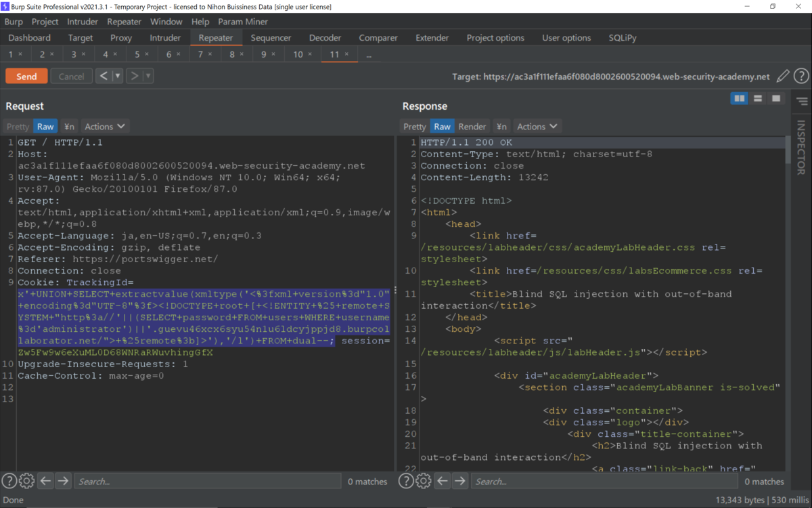Click the orange Send button
This screenshot has height=508, width=812.
point(26,77)
